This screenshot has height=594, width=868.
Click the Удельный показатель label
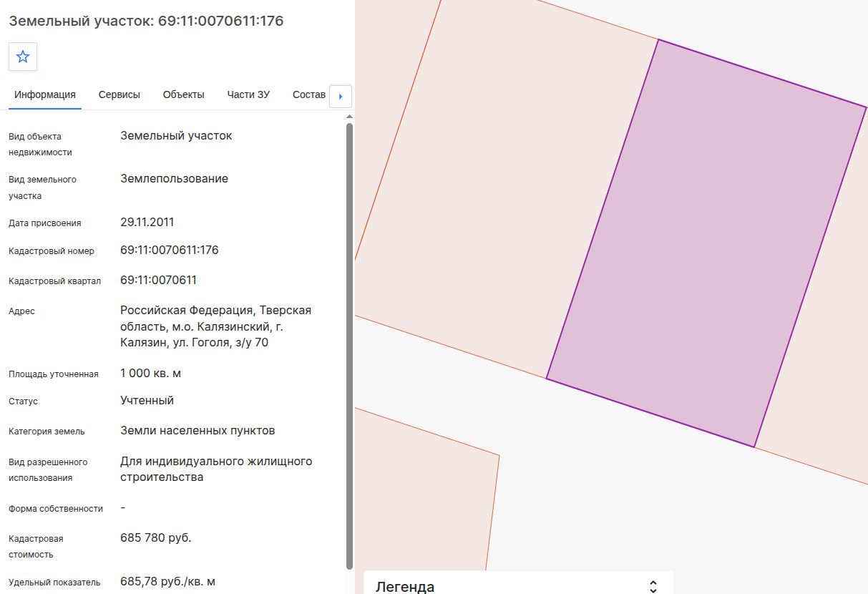[54, 583]
